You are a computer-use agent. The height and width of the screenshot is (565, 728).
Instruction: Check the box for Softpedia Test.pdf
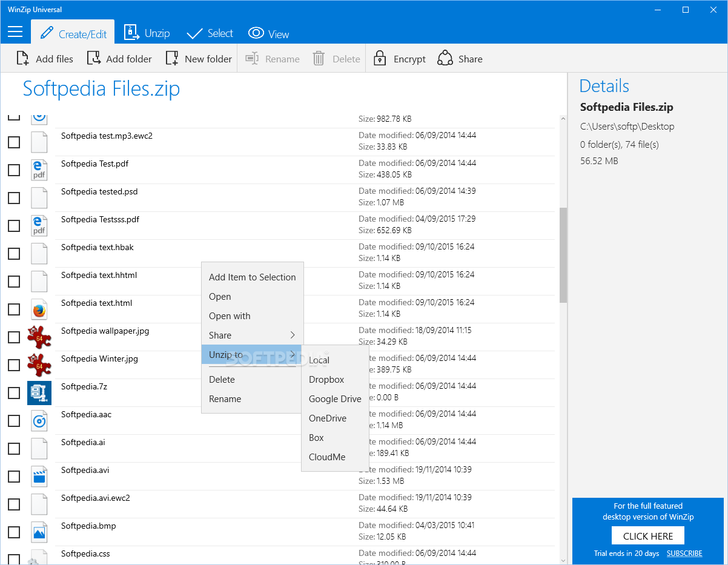[x=14, y=170]
